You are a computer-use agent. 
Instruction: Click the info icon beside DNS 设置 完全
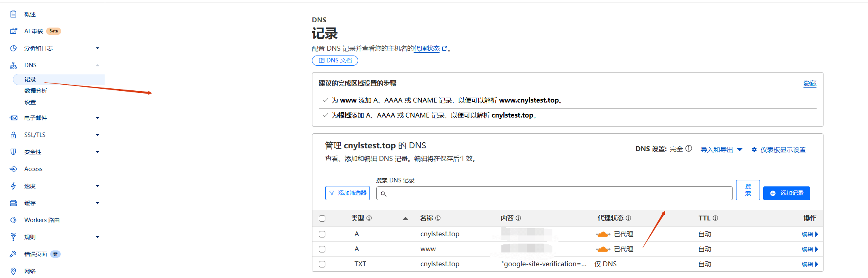[x=689, y=149]
